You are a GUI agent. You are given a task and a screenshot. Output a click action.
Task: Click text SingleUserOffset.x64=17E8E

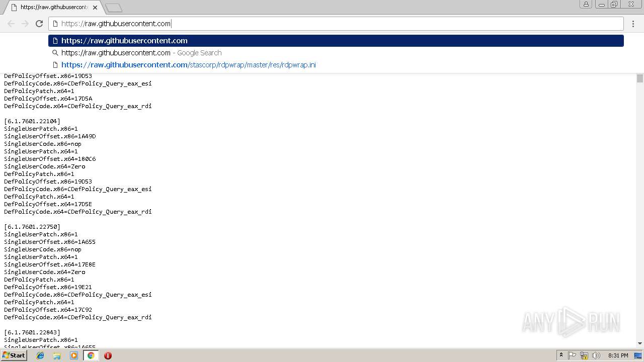coord(50,264)
